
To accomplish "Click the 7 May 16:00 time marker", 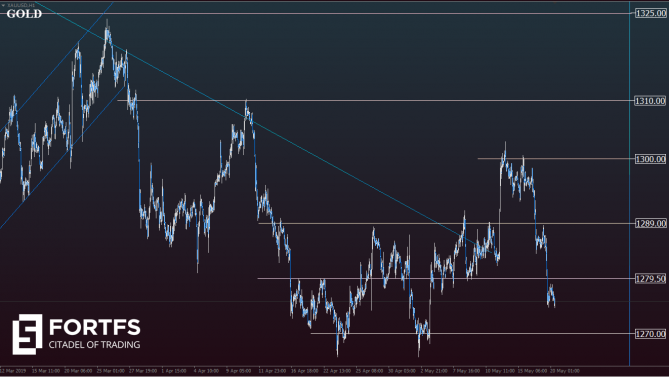I will coord(466,371).
